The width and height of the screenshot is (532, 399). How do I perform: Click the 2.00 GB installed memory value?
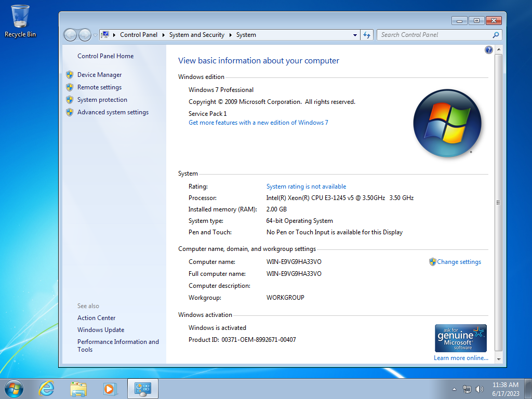(x=276, y=209)
